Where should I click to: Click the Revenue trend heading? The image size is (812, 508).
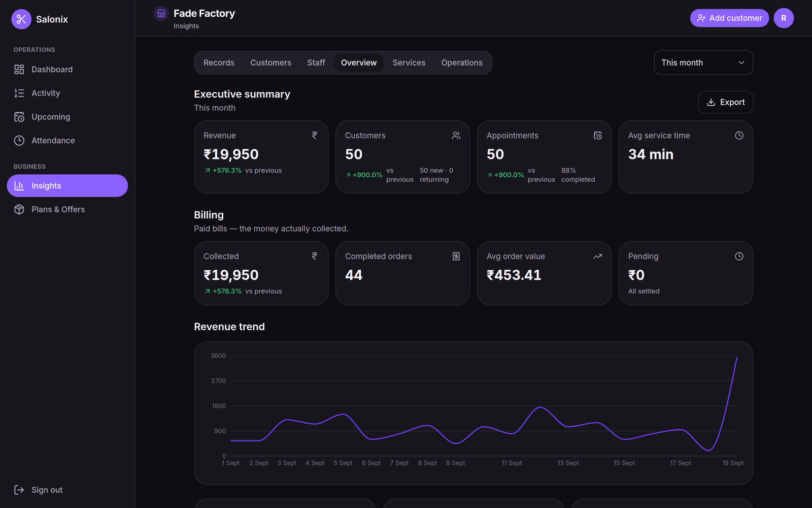229,327
